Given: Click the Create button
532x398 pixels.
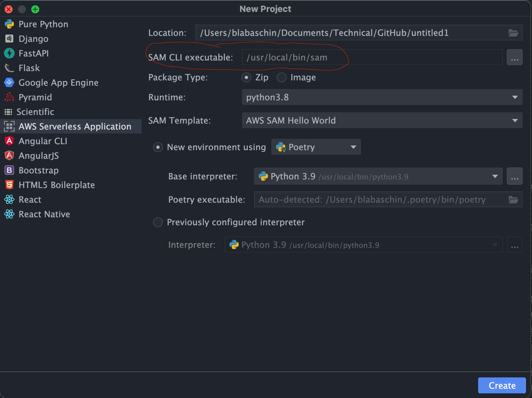Looking at the screenshot, I should 502,385.
